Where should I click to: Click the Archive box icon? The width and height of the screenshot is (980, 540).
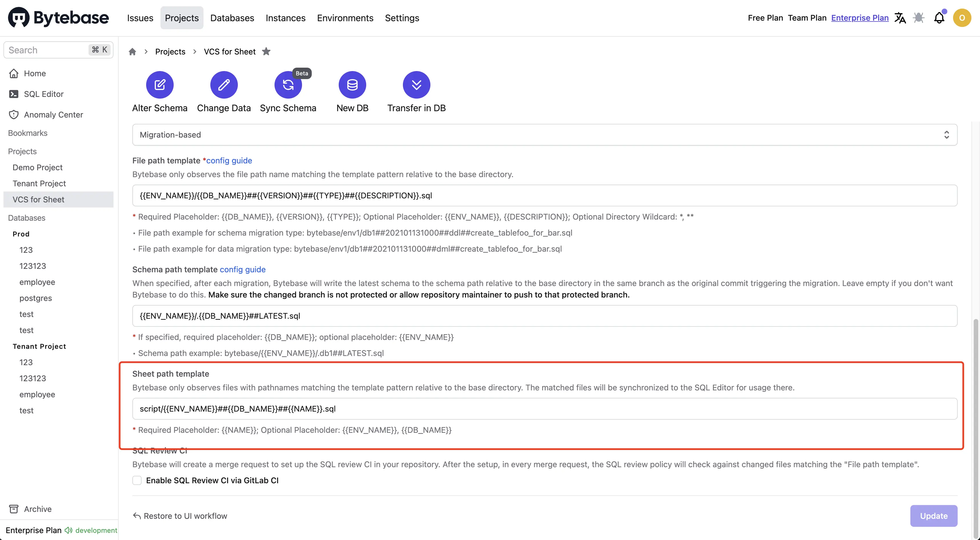click(14, 509)
